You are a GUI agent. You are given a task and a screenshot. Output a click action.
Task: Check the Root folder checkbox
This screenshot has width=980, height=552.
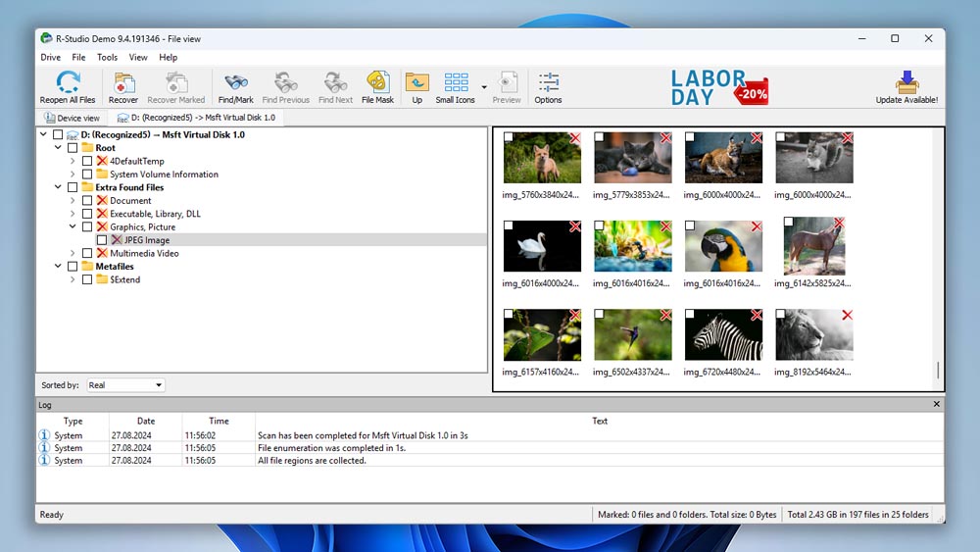coord(73,147)
